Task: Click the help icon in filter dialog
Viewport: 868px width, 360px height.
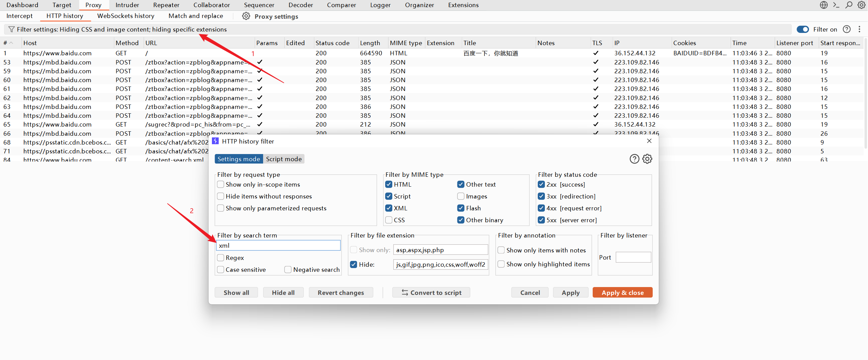Action: point(634,159)
